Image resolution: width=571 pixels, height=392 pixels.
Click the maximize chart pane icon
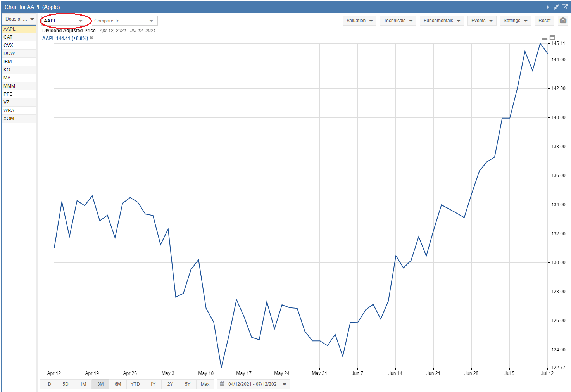click(552, 38)
